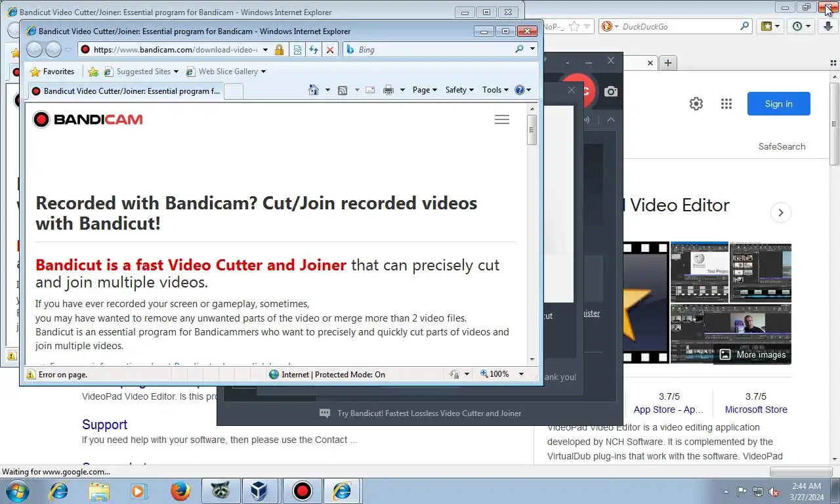
Task: Click the Bandicam logo on the page
Action: coord(87,119)
